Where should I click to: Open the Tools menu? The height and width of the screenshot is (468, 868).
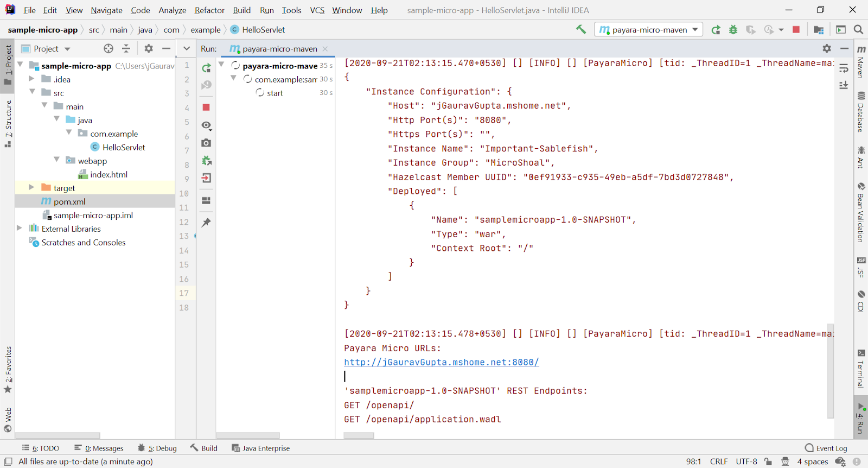(x=291, y=10)
